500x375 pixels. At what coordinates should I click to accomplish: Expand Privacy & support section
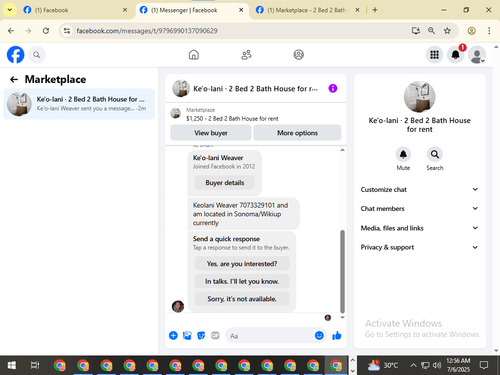tap(419, 247)
